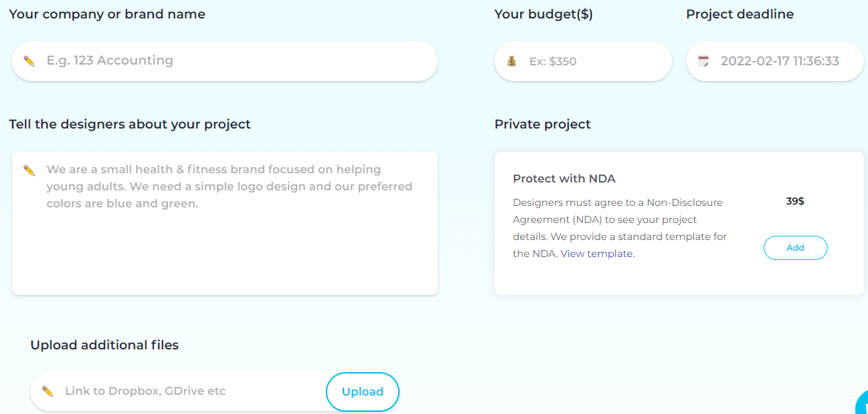This screenshot has width=868, height=414.
Task: Click the pencil icon in brand name field
Action: pyautogui.click(x=29, y=61)
